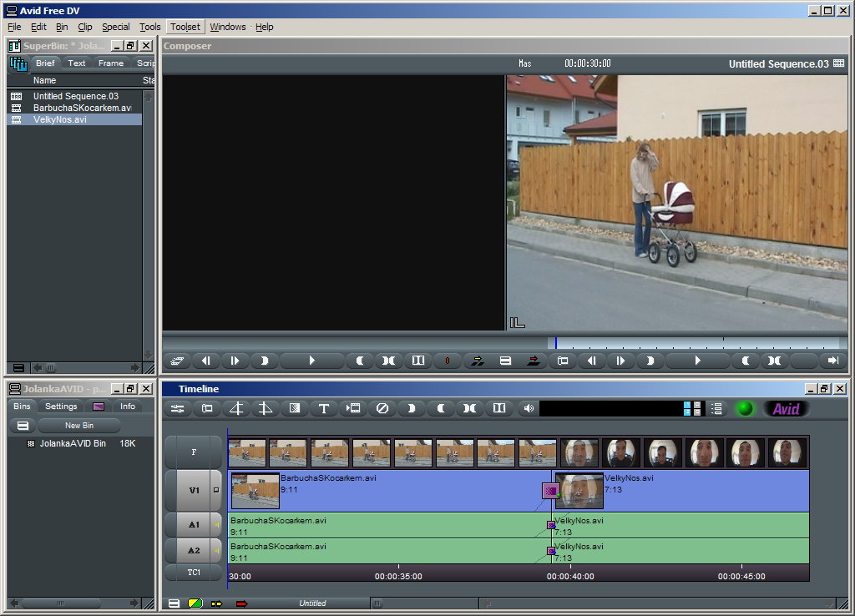855x616 pixels.
Task: Play the source monitor clip
Action: click(311, 361)
